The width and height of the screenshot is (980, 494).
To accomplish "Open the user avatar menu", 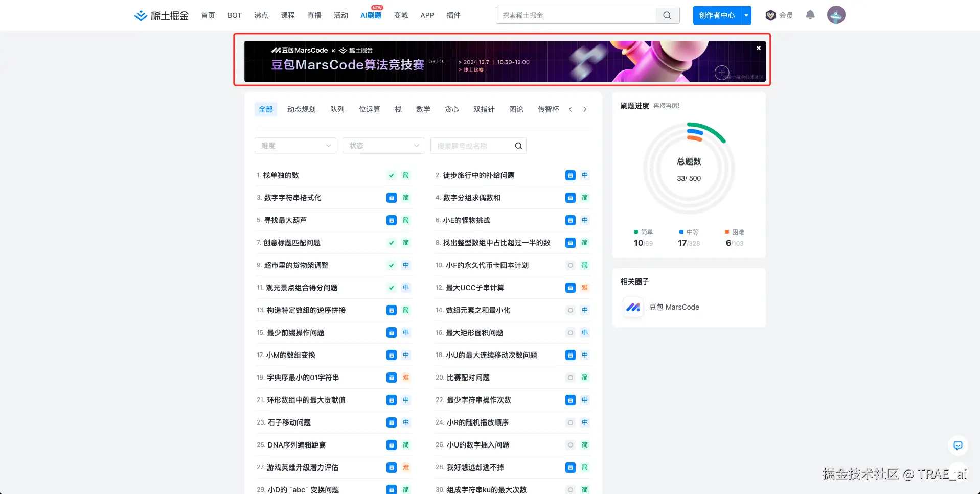I will point(836,15).
